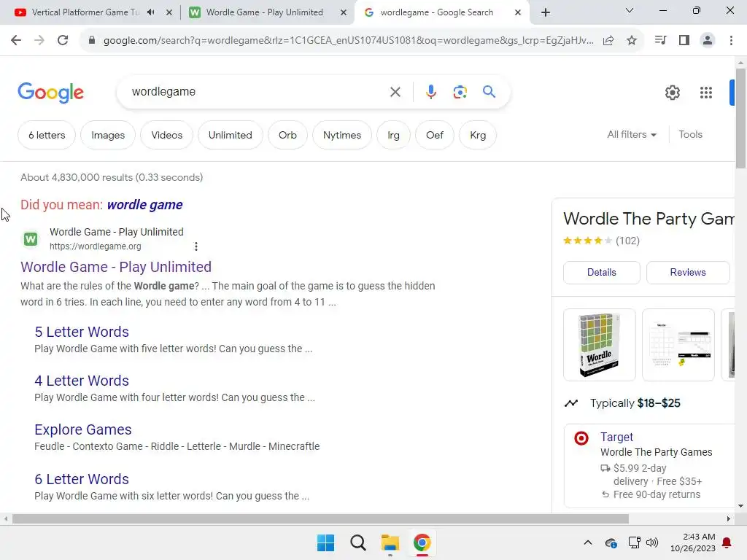Apply the Orb filter chip
747x560 pixels.
pyautogui.click(x=287, y=135)
